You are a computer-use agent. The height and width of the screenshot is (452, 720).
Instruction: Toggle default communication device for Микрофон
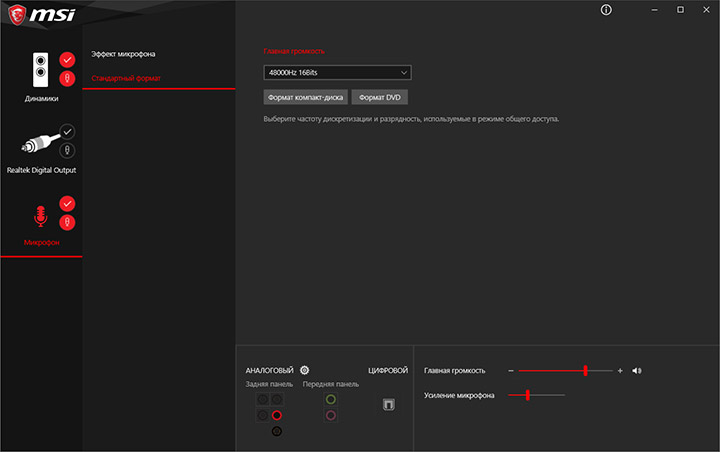pyautogui.click(x=67, y=222)
